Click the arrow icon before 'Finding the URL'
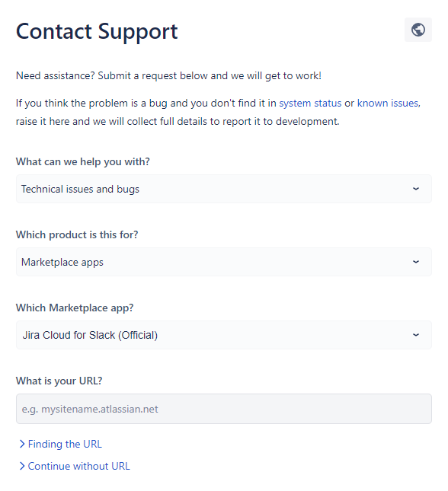The height and width of the screenshot is (491, 448). click(22, 444)
